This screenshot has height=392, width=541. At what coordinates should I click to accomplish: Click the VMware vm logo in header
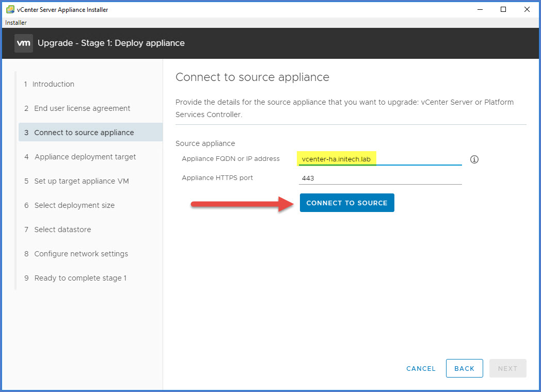click(x=24, y=43)
